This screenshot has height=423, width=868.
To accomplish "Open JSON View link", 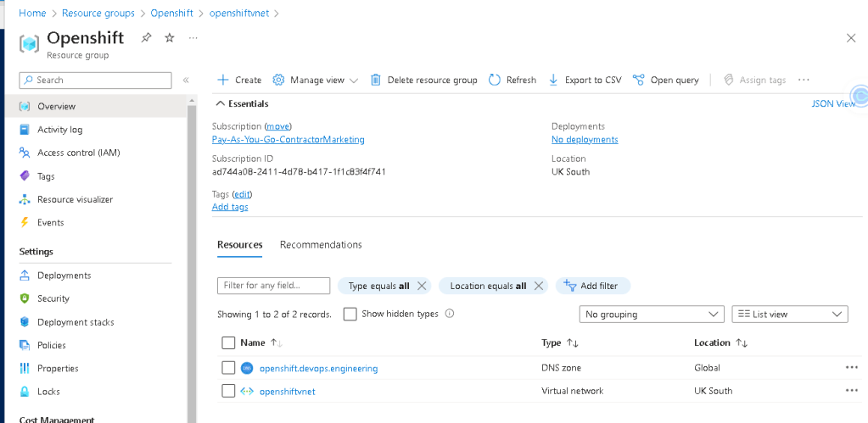I will click(834, 104).
